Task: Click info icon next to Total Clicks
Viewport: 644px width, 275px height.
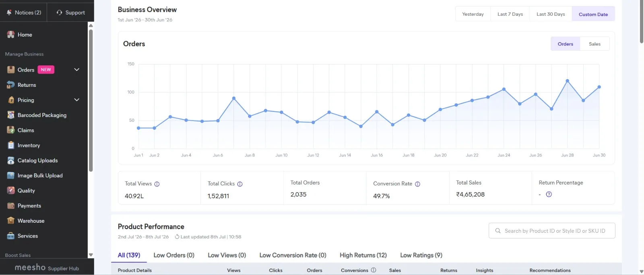Action: coord(240,184)
